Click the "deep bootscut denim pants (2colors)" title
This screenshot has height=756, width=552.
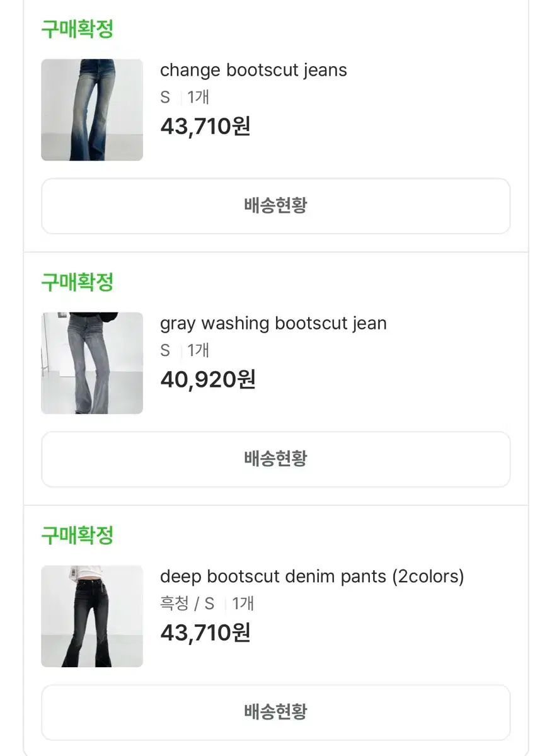pyautogui.click(x=312, y=576)
